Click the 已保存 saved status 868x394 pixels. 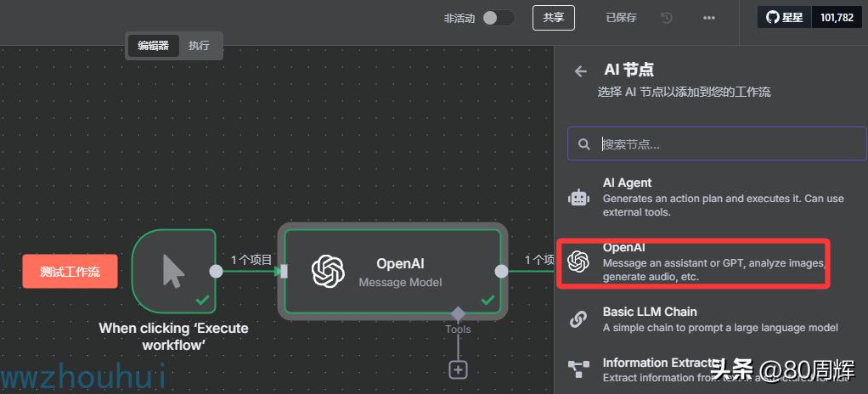click(x=621, y=18)
